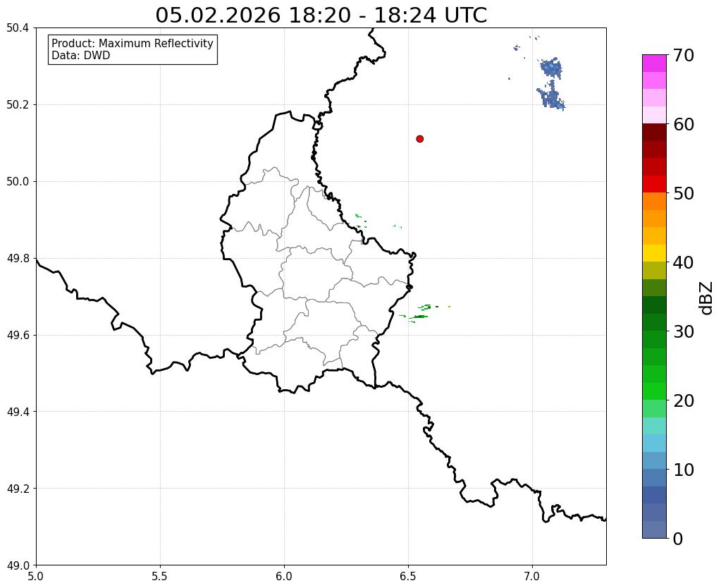Click the colorbar tick label "30"

click(684, 331)
